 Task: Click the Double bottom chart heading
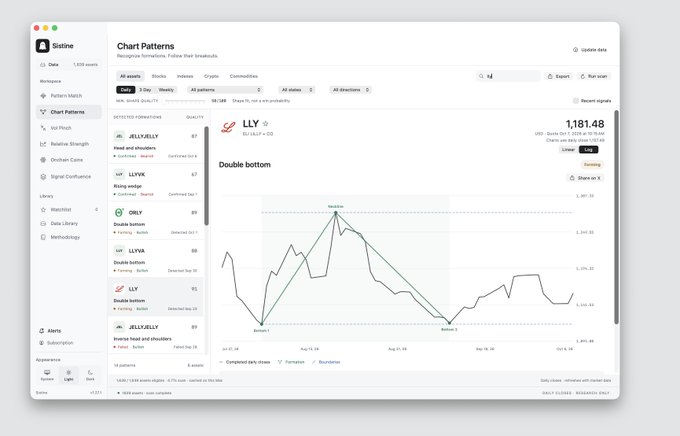pos(245,165)
